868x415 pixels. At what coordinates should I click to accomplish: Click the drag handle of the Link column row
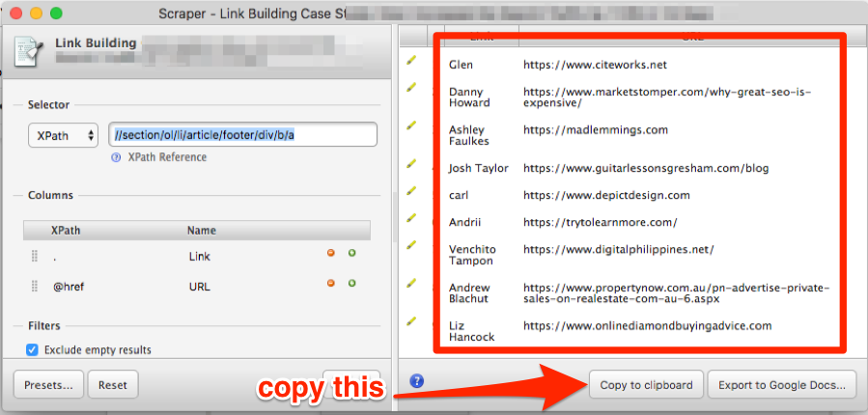point(35,256)
